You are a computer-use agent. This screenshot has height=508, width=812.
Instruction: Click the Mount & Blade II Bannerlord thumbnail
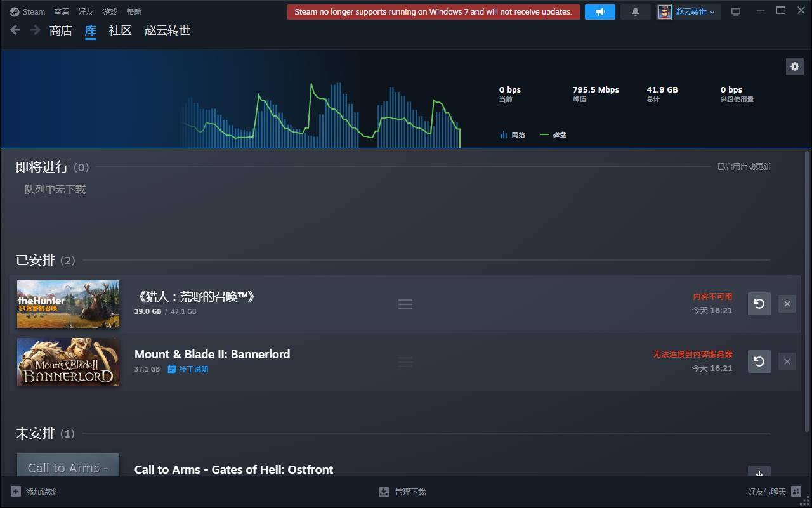68,361
